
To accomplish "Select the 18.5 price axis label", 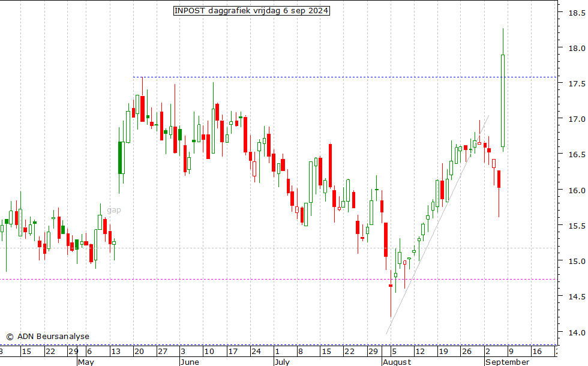I will click(577, 13).
